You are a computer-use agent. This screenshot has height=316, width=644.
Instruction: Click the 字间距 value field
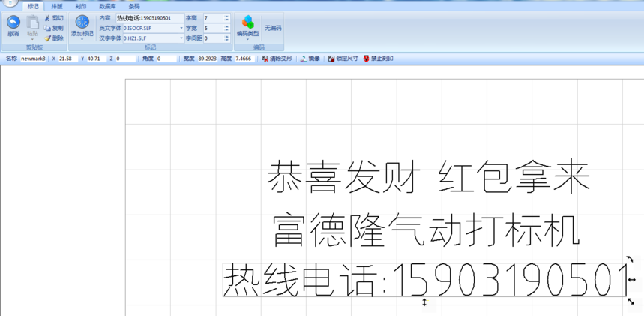(x=214, y=38)
